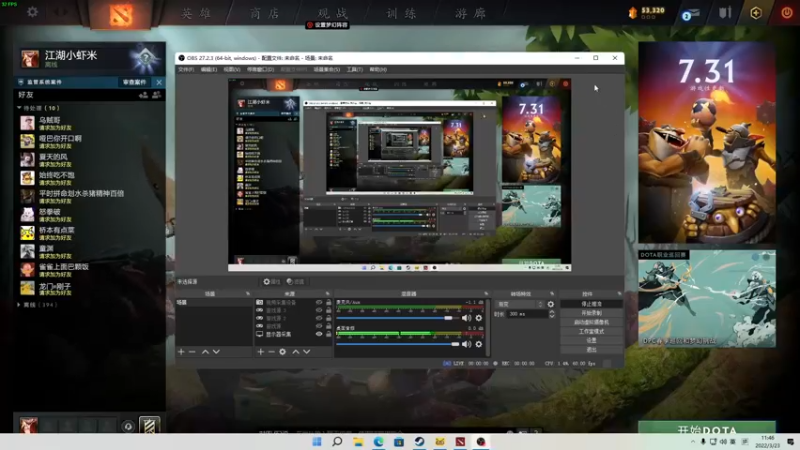The height and width of the screenshot is (450, 800).
Task: Adjust the 桌面音频 volume slider
Action: click(x=397, y=344)
